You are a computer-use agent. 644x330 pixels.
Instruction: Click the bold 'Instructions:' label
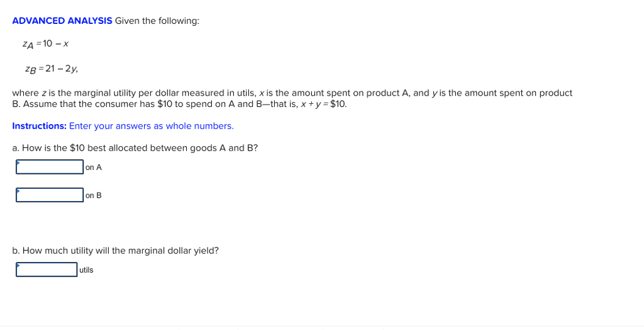pos(40,126)
